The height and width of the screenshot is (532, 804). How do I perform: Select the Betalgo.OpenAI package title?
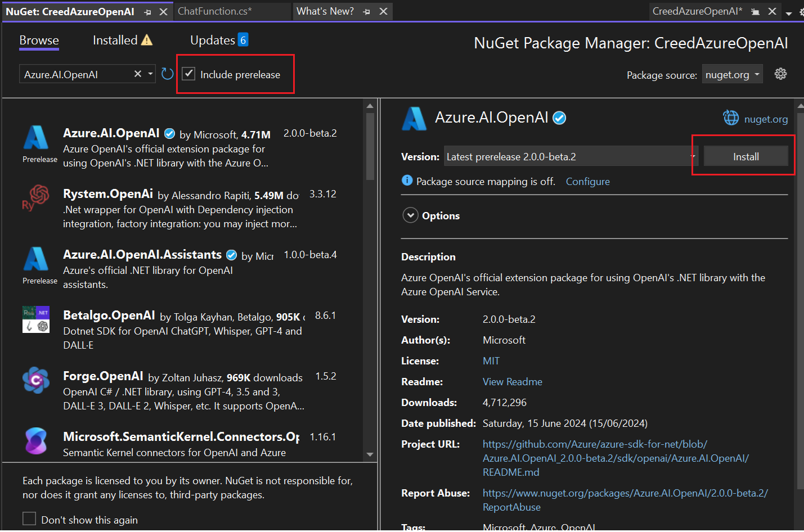[109, 315]
